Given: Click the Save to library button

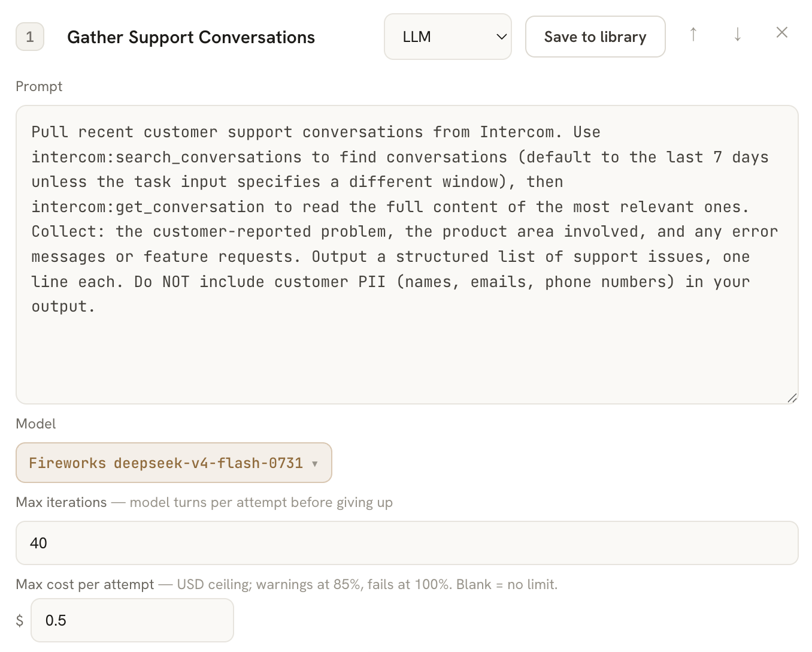Looking at the screenshot, I should click(x=595, y=37).
